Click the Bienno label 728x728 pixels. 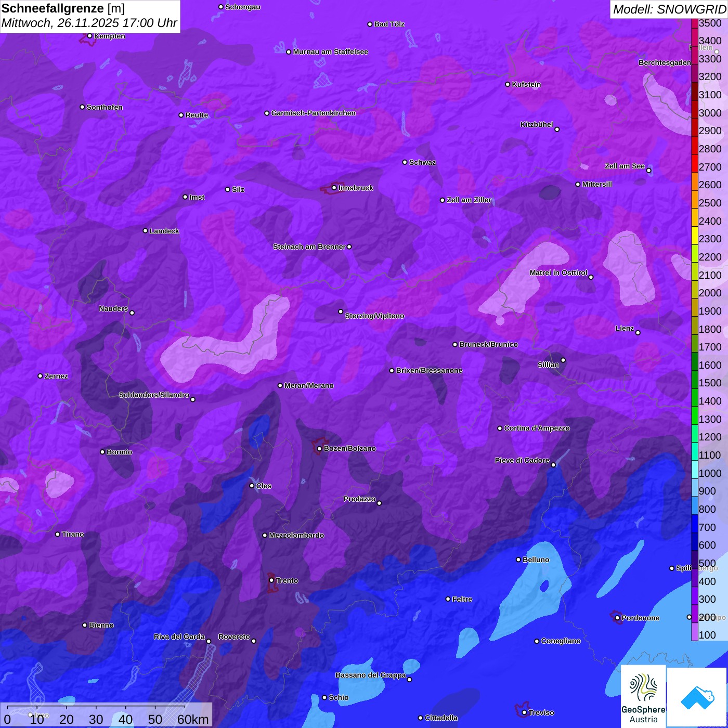pos(101,625)
